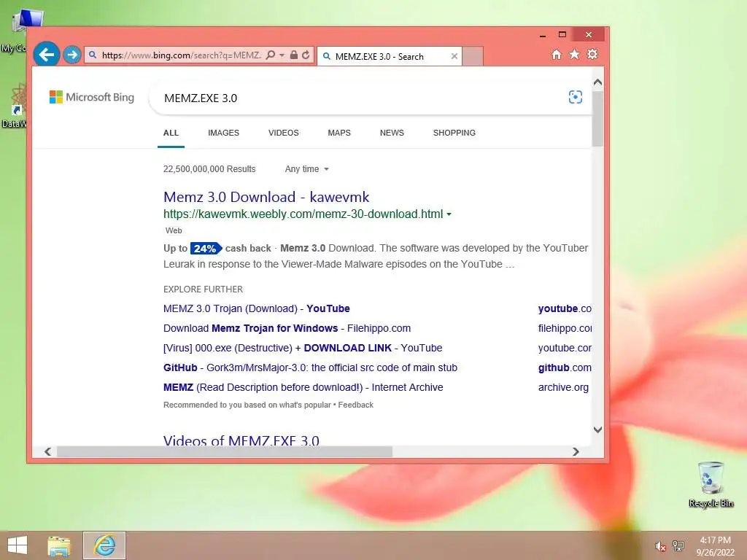This screenshot has width=747, height=560.
Task: Open the Tools gear icon in browser
Action: click(592, 54)
